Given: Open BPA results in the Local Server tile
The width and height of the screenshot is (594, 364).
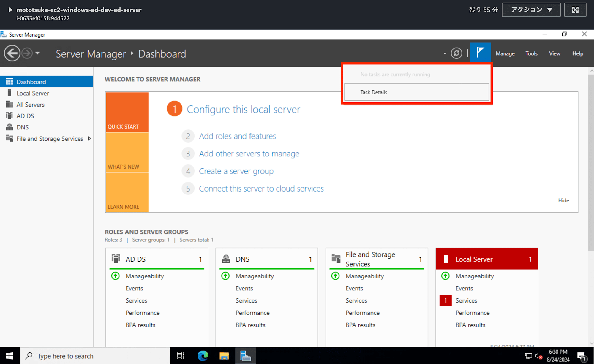Looking at the screenshot, I should pos(470,325).
